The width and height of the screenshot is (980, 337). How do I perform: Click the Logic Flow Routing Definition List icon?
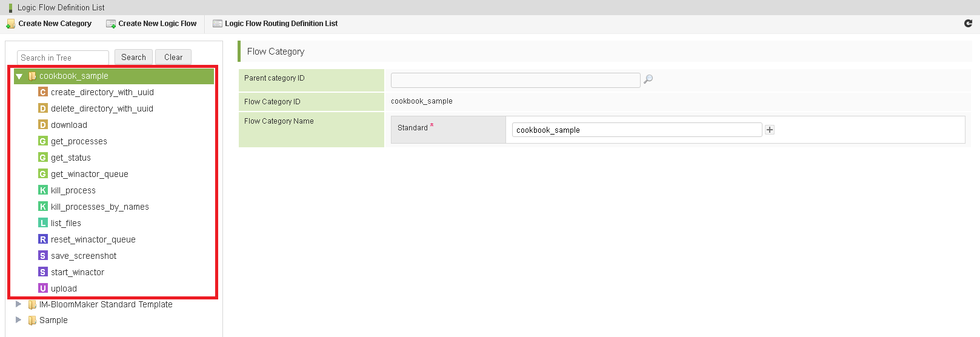click(x=218, y=24)
